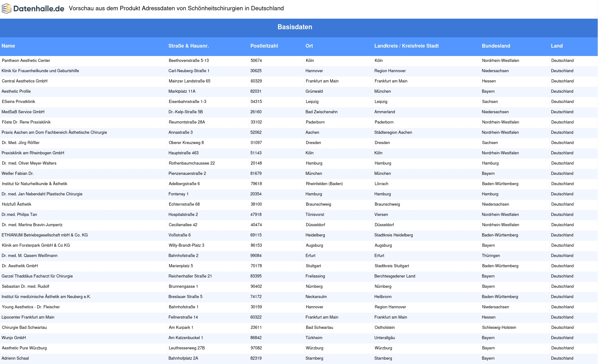This screenshot has width=598, height=364.
Task: Select the Land column header
Action: click(x=557, y=46)
